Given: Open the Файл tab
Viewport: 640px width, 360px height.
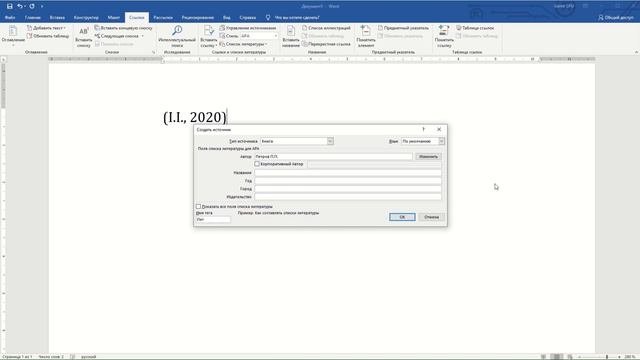Looking at the screenshot, I should (x=10, y=18).
